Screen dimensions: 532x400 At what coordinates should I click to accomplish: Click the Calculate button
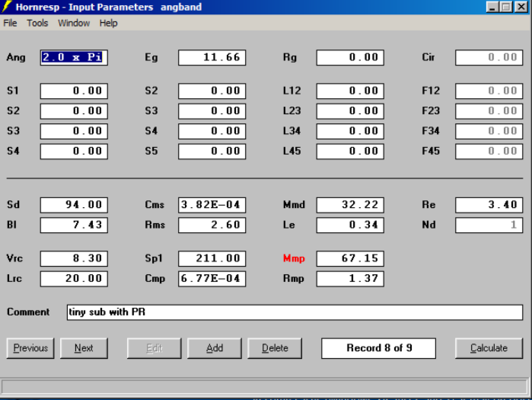(x=489, y=348)
